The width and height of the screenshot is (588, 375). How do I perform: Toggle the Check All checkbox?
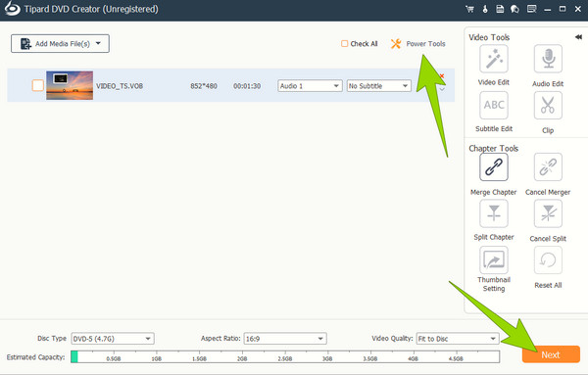[x=344, y=44]
